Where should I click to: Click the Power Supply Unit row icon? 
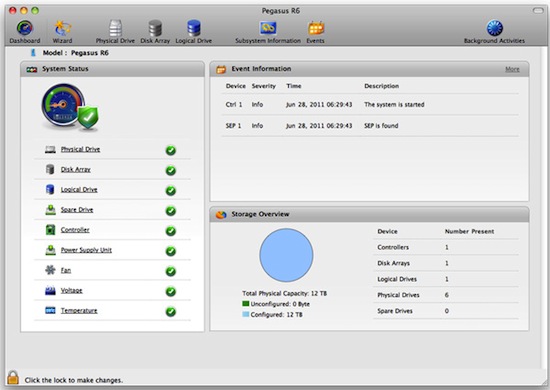coord(51,250)
